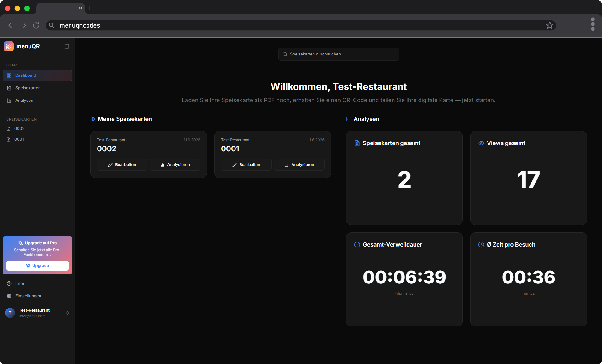Open Speisekarten in the sidebar
Viewport: 602px width, 364px height.
pos(37,88)
